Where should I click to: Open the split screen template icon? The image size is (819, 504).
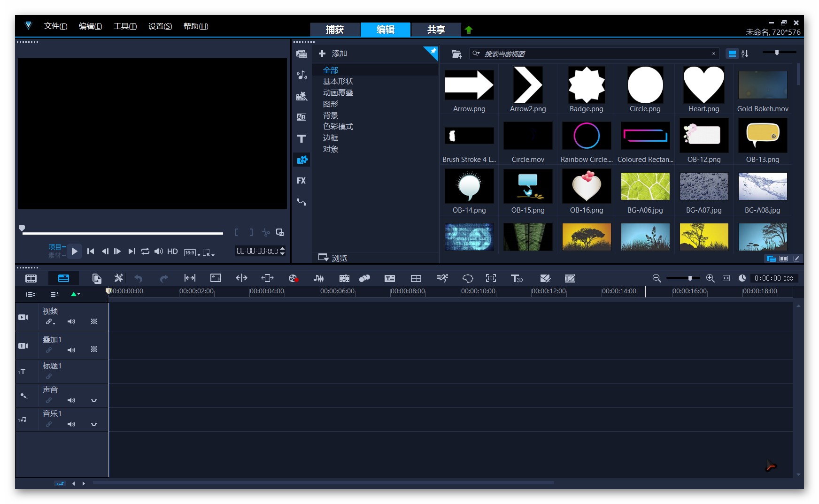[x=416, y=279]
